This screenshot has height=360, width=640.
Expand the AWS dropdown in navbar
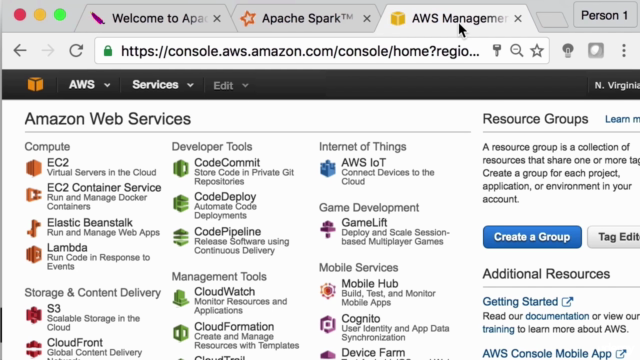[x=89, y=85]
